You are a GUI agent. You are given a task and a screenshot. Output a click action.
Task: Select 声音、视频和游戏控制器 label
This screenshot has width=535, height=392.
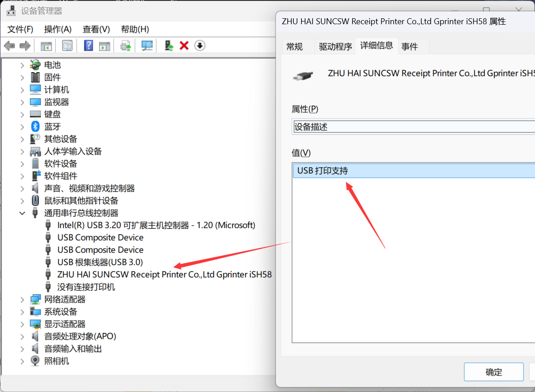click(90, 188)
